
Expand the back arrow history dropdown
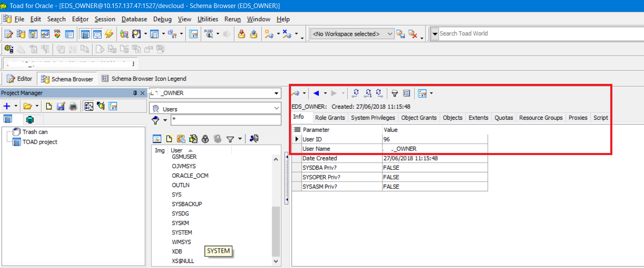(325, 93)
